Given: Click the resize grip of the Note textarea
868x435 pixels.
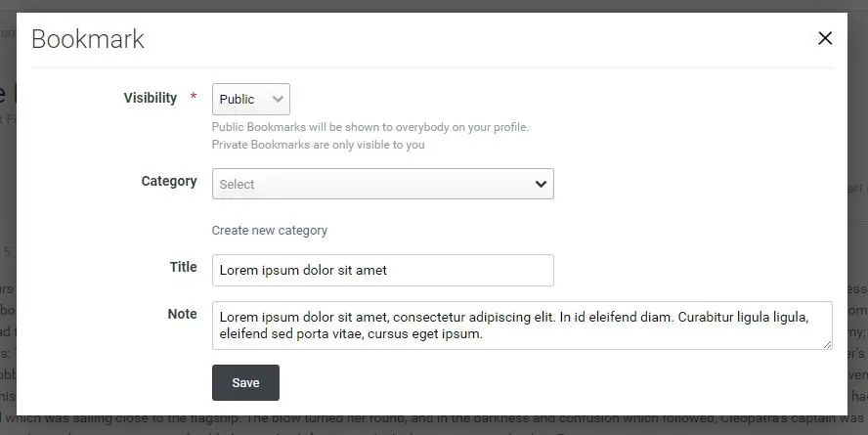Looking at the screenshot, I should click(828, 345).
